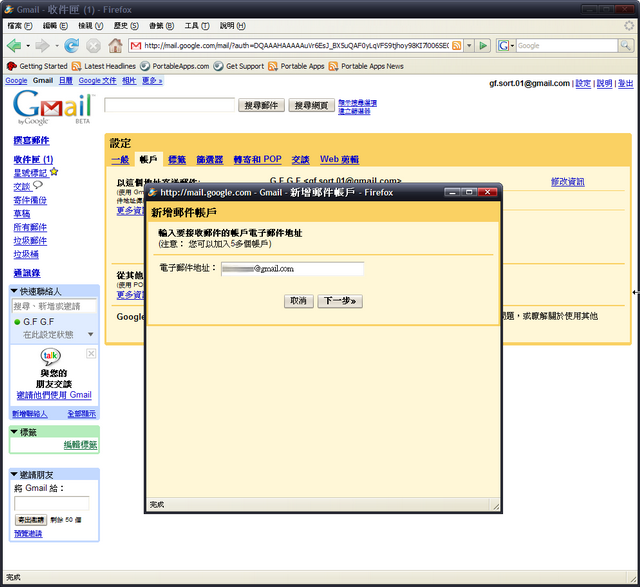
Task: Open Portable Apps News bookmark
Action: 366,66
